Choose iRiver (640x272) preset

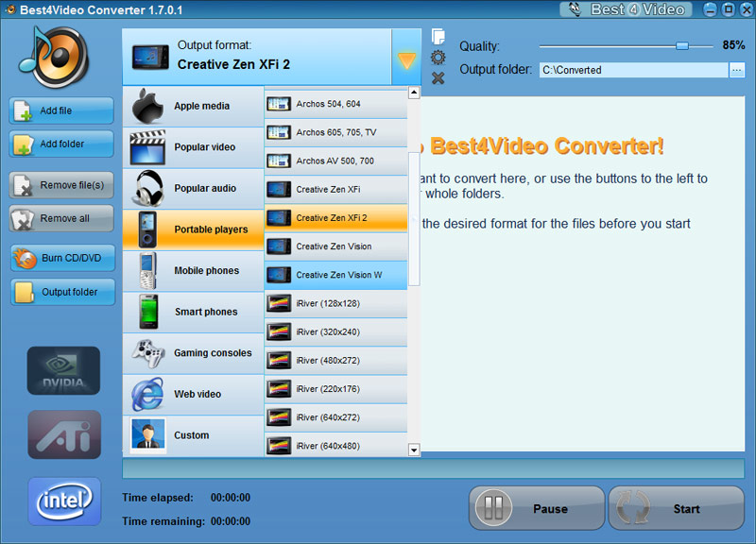(x=336, y=417)
